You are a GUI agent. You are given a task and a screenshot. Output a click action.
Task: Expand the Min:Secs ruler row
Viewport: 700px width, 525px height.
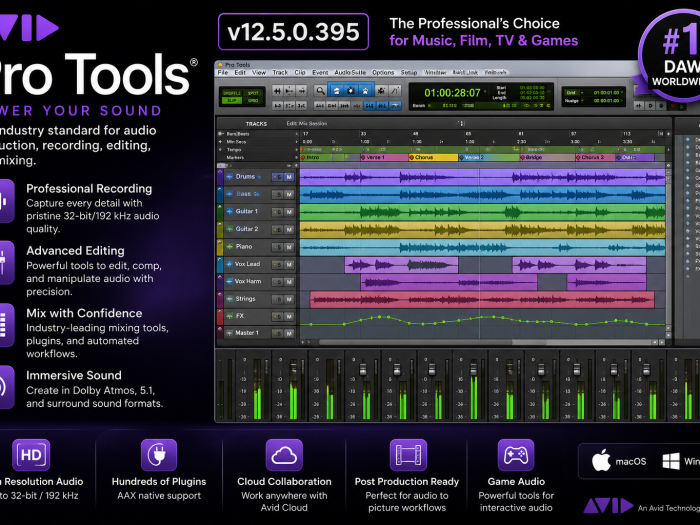(x=221, y=142)
